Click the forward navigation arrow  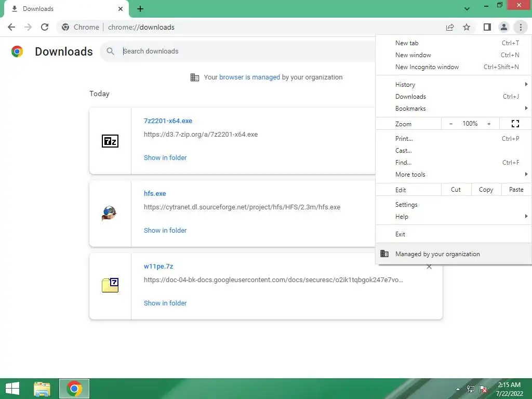[28, 27]
